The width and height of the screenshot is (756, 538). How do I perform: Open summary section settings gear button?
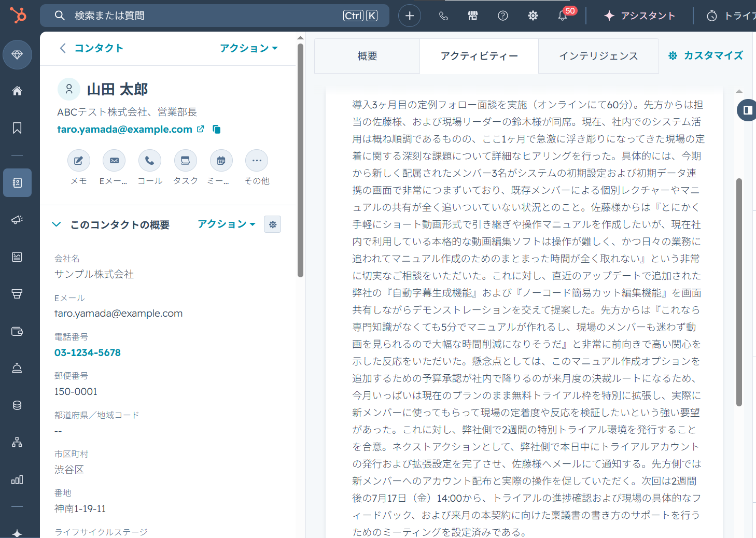point(273,224)
